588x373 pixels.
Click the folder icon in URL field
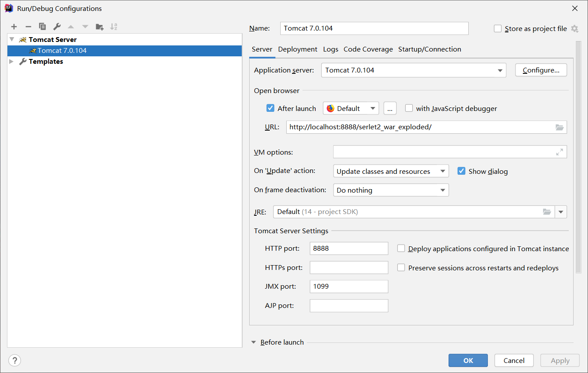[560, 127]
